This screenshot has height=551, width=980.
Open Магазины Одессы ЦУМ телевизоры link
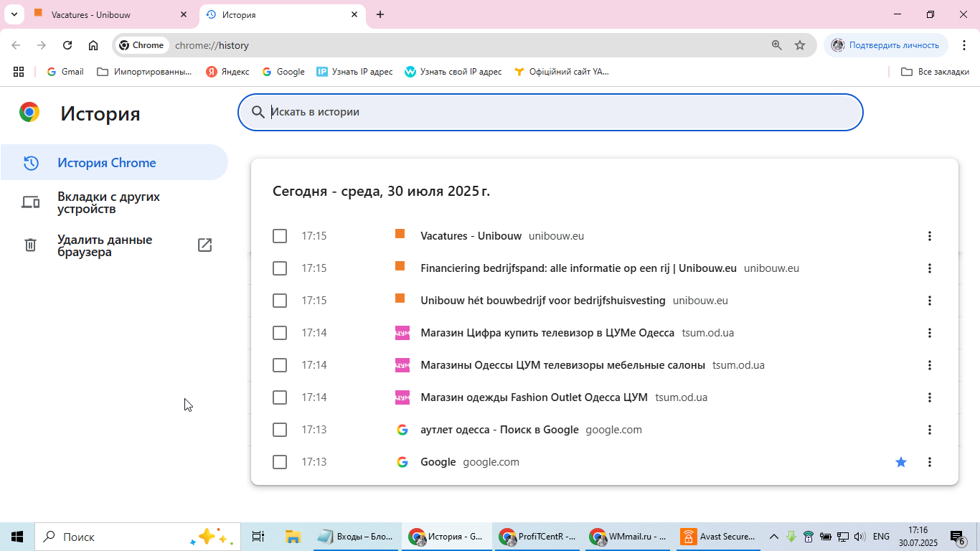point(562,365)
